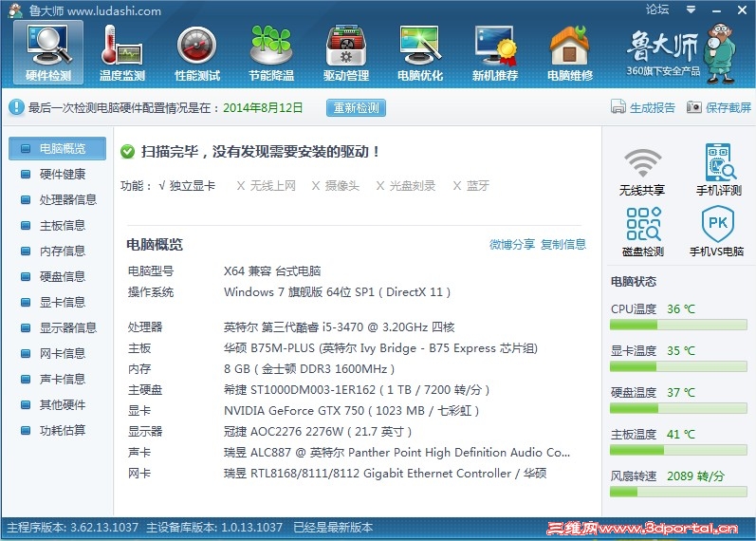Screen dimensions: 756x541
Task: Open 节能降温 energy saving tool
Action: tap(271, 52)
